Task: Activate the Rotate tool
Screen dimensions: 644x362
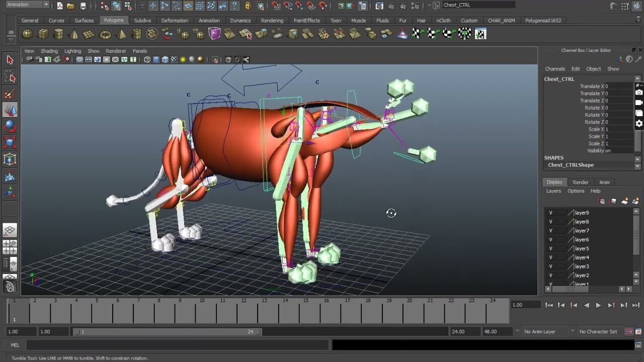Action: click(9, 126)
